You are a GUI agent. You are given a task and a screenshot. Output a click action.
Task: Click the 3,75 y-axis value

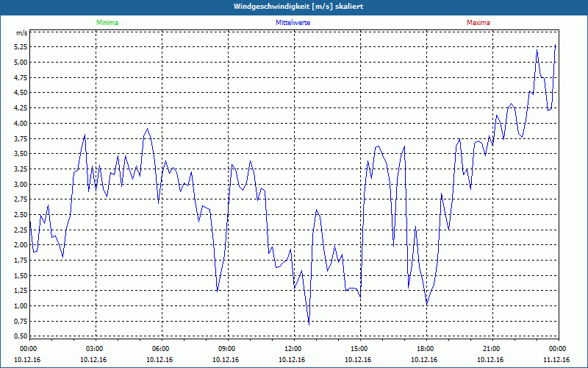[21, 138]
